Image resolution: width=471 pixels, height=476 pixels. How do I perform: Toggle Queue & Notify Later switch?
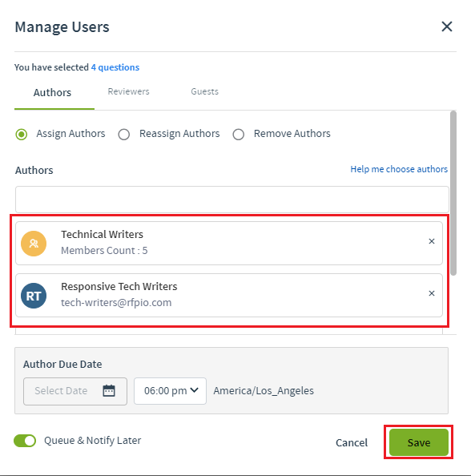pyautogui.click(x=25, y=441)
